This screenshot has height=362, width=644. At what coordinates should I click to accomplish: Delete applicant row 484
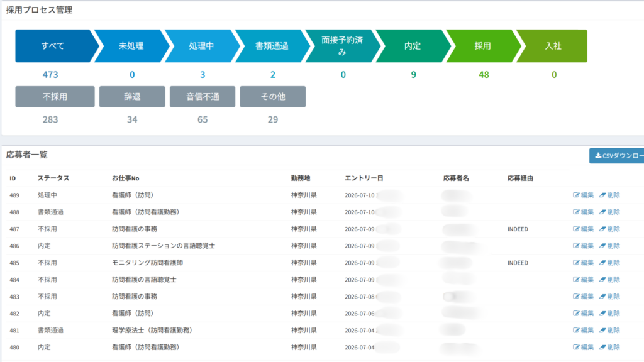point(609,280)
